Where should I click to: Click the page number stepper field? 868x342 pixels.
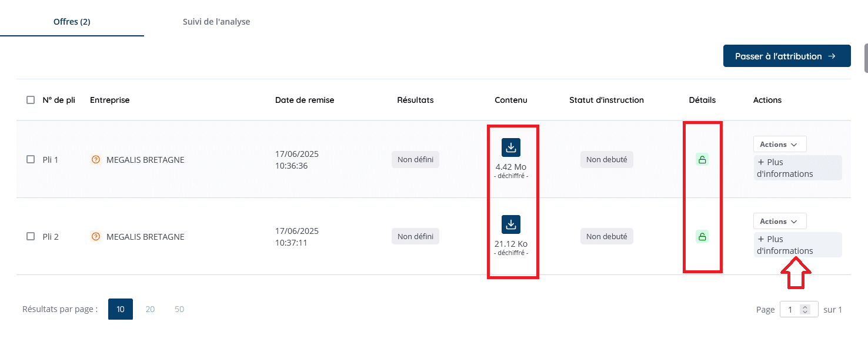799,309
